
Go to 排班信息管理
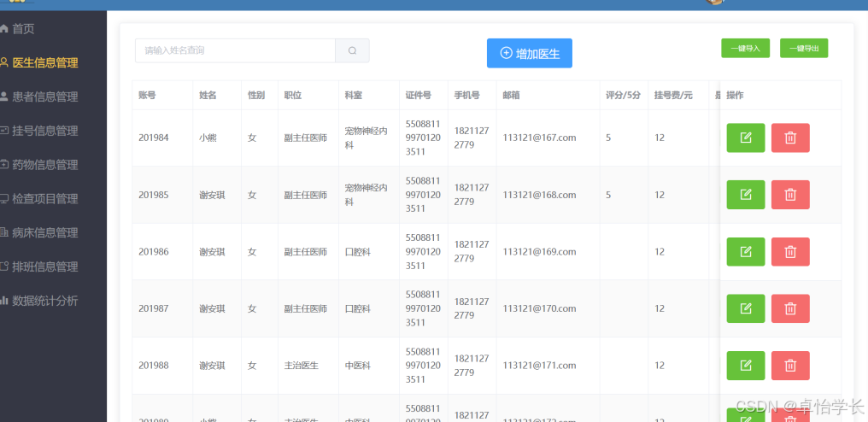click(53, 267)
